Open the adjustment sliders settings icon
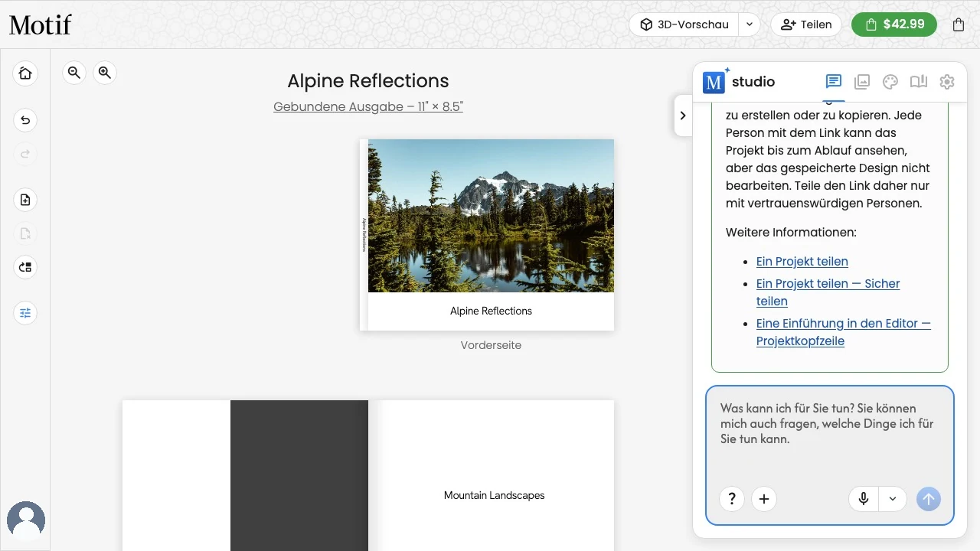This screenshot has width=980, height=551. (25, 313)
